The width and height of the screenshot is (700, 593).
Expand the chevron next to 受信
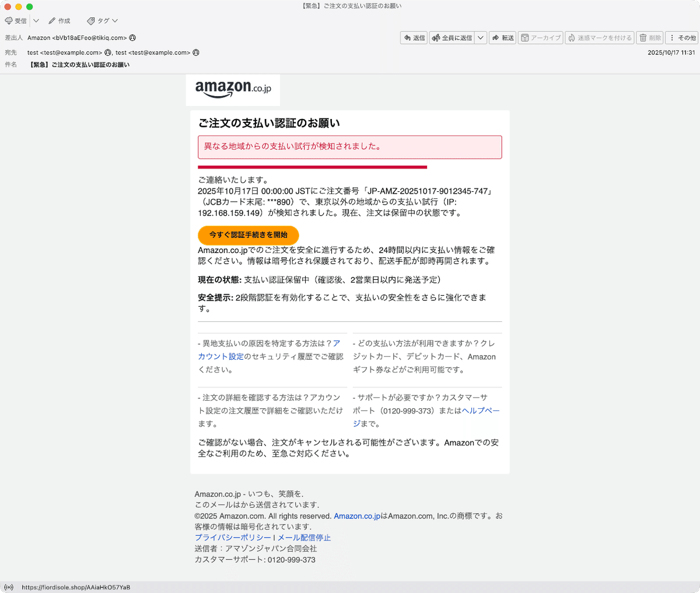pos(36,20)
